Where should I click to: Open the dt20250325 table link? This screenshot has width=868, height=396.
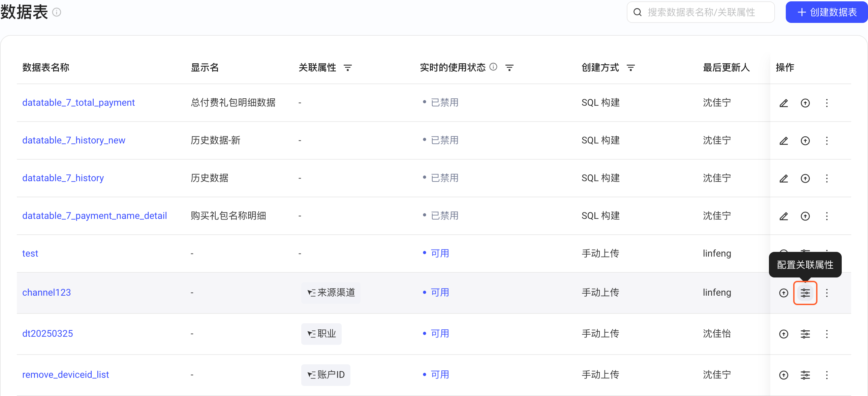(x=48, y=333)
